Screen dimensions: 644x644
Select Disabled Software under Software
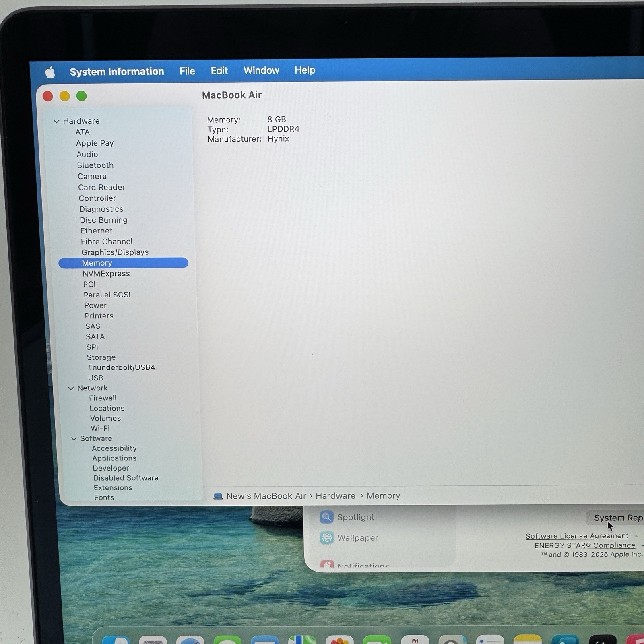point(126,478)
